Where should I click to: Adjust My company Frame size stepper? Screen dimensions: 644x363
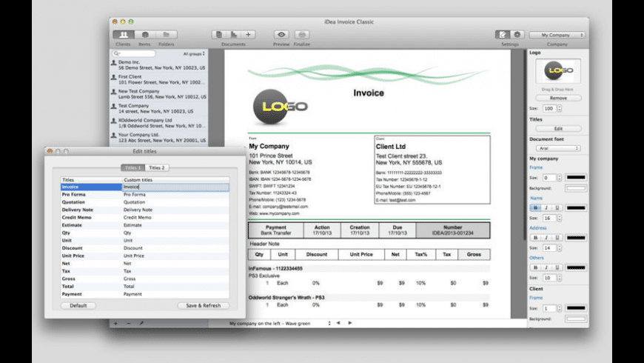point(560,178)
